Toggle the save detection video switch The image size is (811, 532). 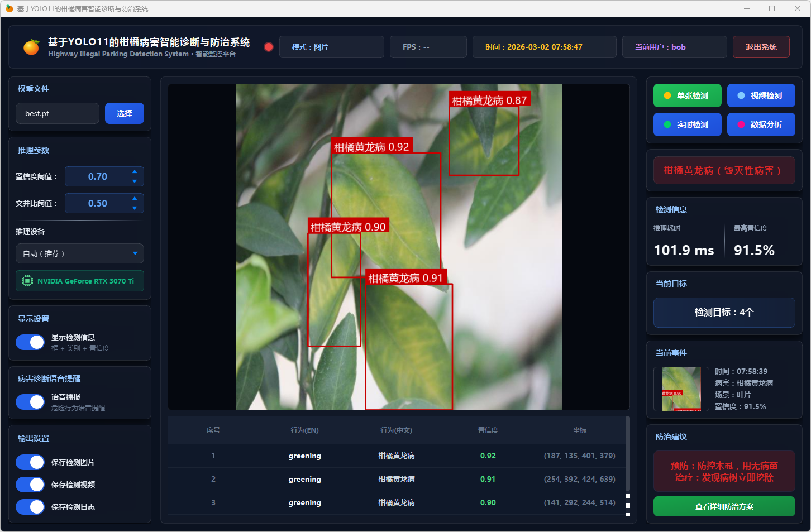30,485
